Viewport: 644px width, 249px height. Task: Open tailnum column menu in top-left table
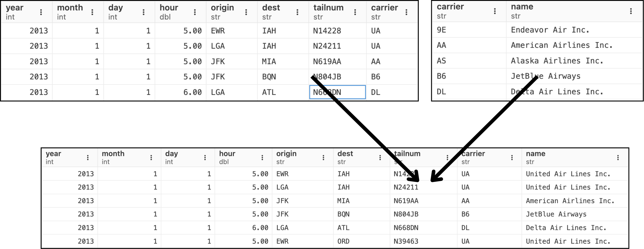355,12
